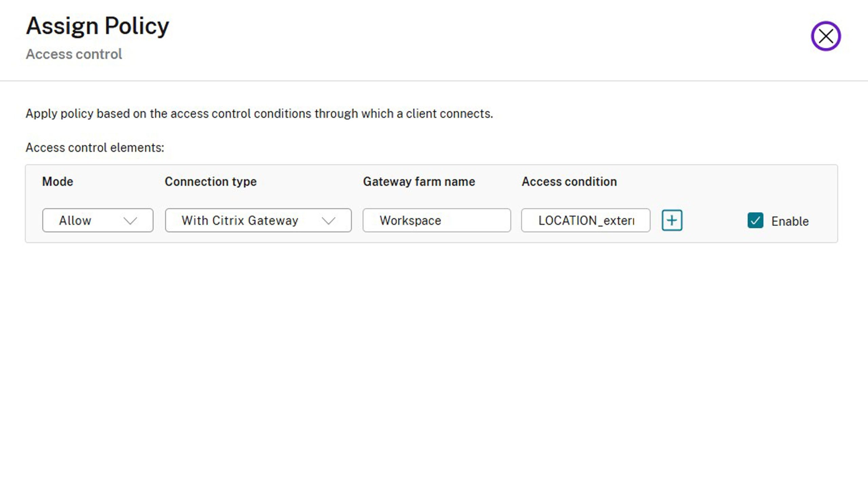Image resolution: width=868 pixels, height=482 pixels.
Task: Click the Connection type column header
Action: pyautogui.click(x=211, y=182)
